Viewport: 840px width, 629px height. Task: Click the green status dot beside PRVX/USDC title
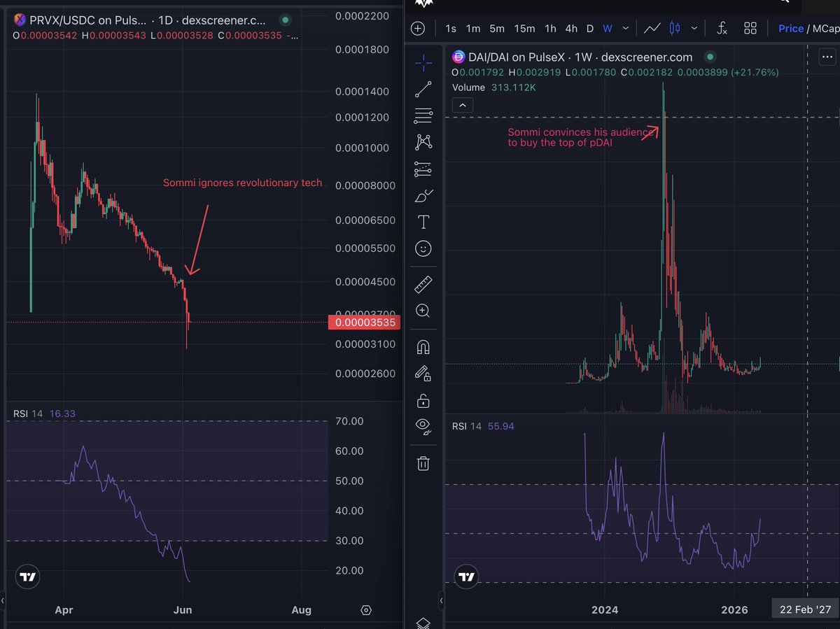[x=284, y=20]
